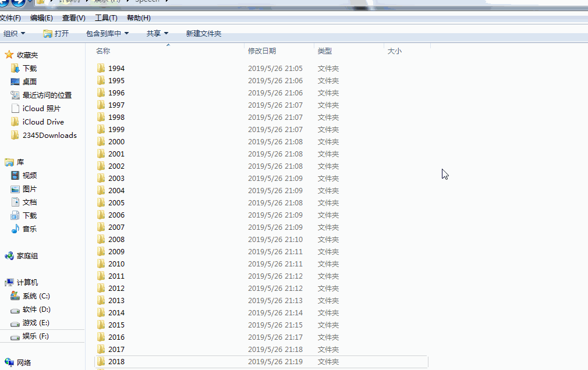Open the 查看(V) menu
The height and width of the screenshot is (370, 588).
click(x=73, y=18)
